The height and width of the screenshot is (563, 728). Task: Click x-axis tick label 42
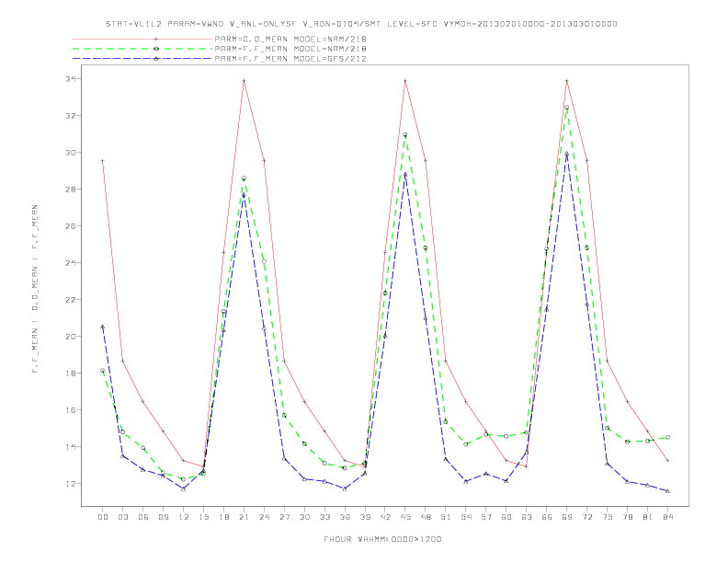(x=385, y=517)
